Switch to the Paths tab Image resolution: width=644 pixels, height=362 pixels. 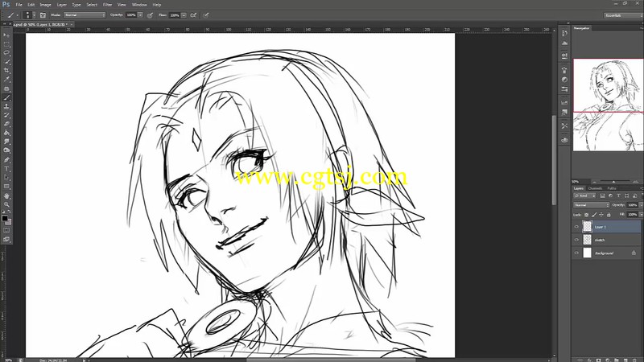[x=612, y=188]
